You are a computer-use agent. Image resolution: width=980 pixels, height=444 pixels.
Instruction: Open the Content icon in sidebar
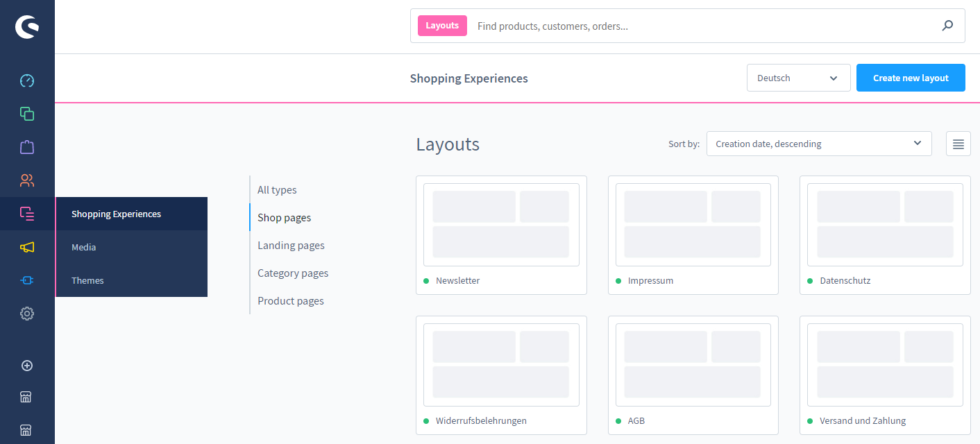pyautogui.click(x=27, y=214)
